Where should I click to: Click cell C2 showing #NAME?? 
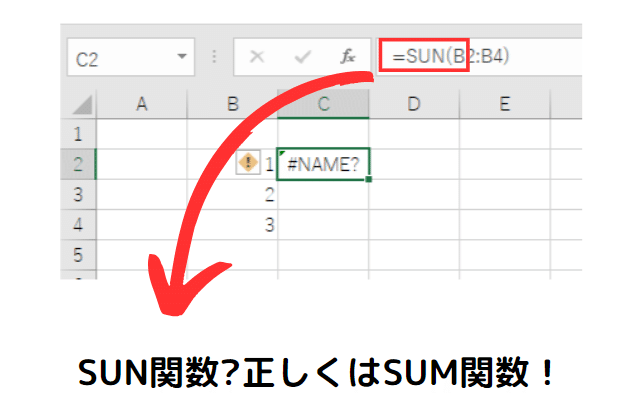[323, 164]
